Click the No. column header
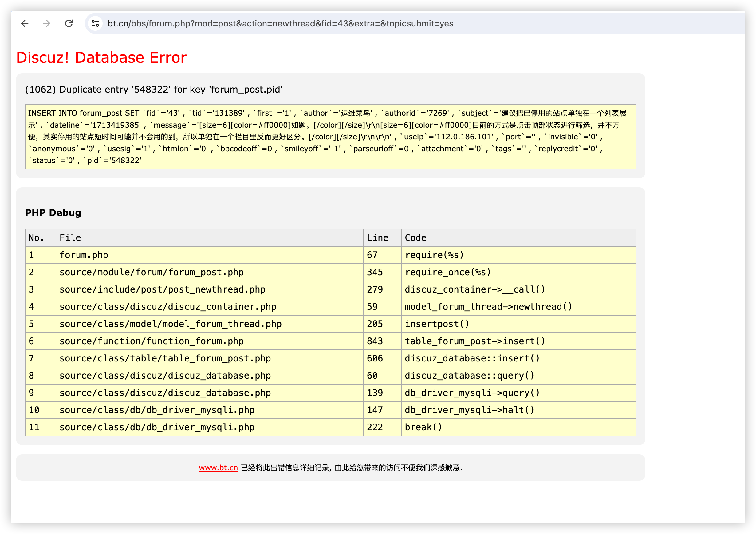 [x=41, y=238]
